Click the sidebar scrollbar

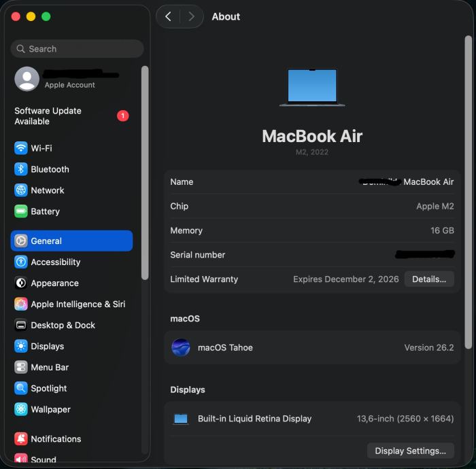(x=145, y=173)
